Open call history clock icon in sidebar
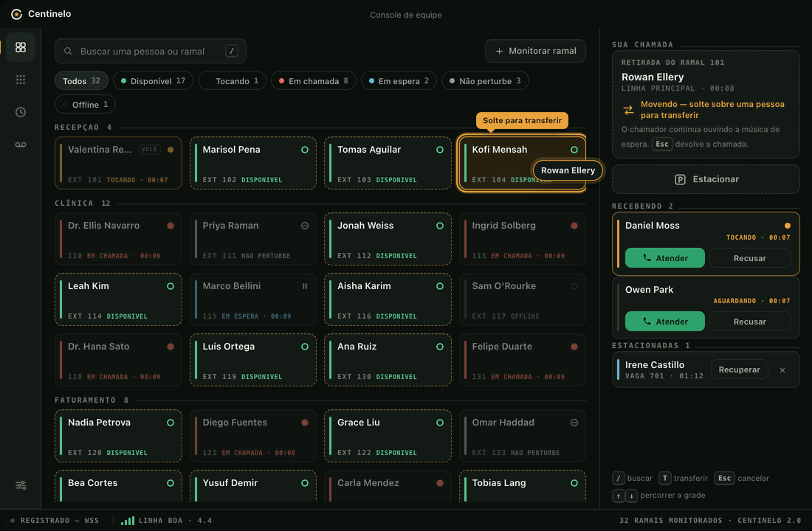 21,112
